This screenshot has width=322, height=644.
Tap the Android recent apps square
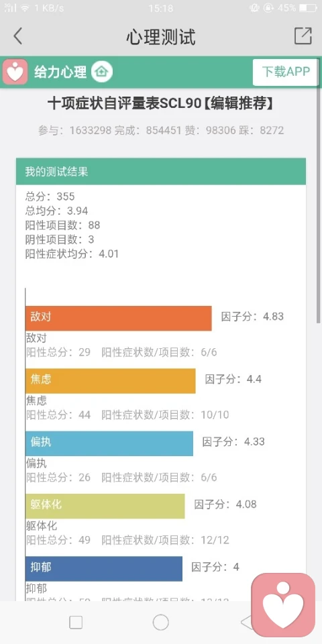tap(76, 623)
